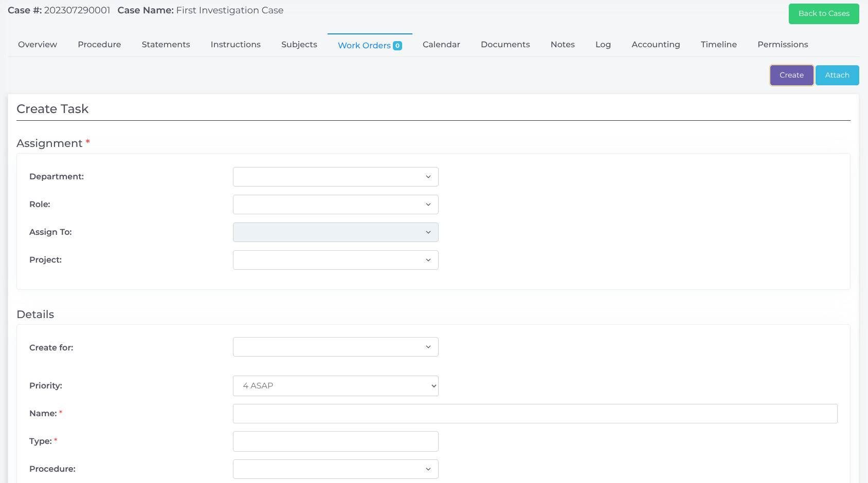Click the Create Task heading
The width and height of the screenshot is (868, 483).
pyautogui.click(x=52, y=109)
